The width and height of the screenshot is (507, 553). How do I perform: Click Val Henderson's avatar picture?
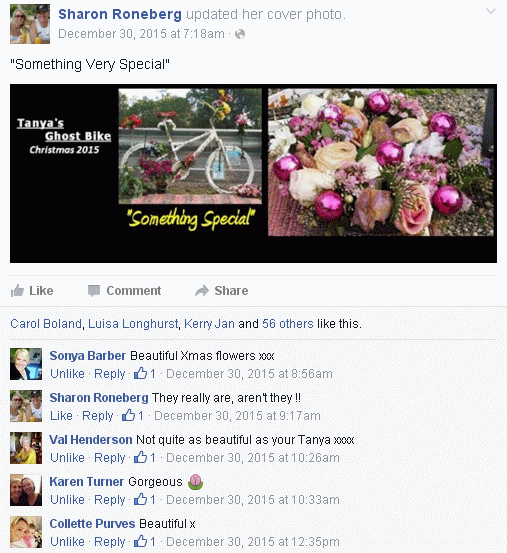pyautogui.click(x=26, y=448)
